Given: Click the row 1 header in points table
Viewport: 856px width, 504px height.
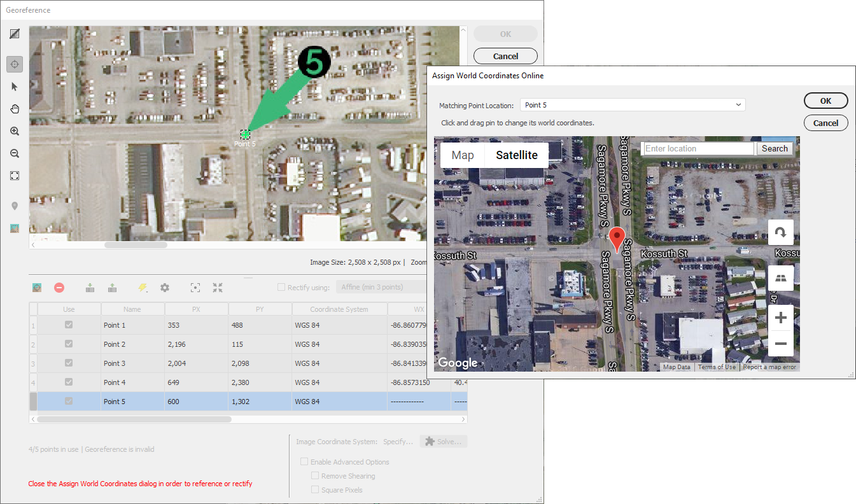Looking at the screenshot, I should [33, 325].
